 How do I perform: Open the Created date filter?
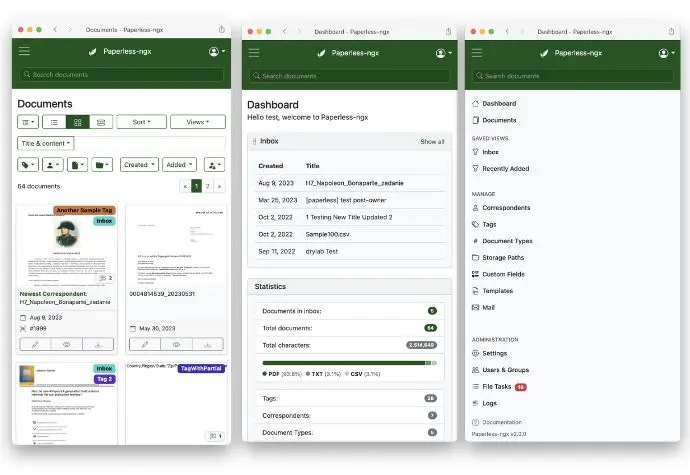click(x=139, y=165)
